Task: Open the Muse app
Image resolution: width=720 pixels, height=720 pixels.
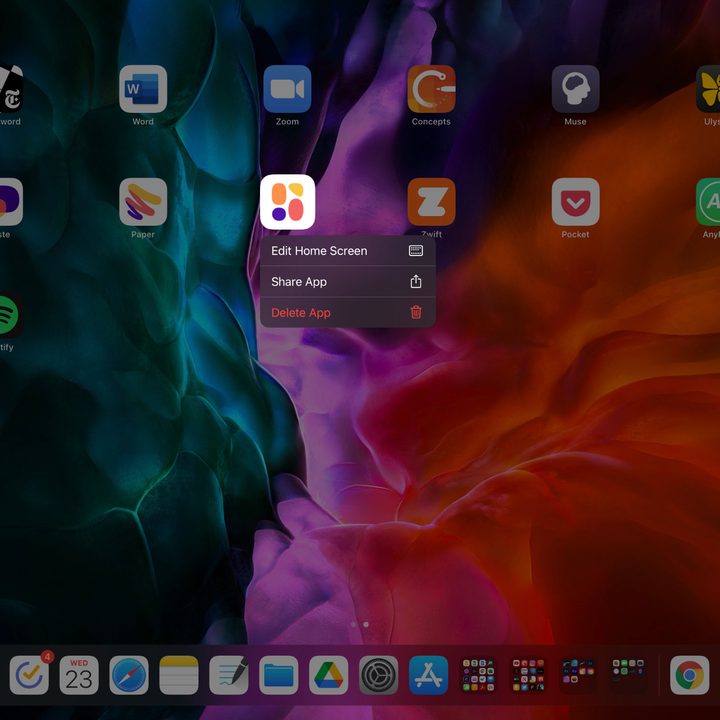Action: pos(575,89)
